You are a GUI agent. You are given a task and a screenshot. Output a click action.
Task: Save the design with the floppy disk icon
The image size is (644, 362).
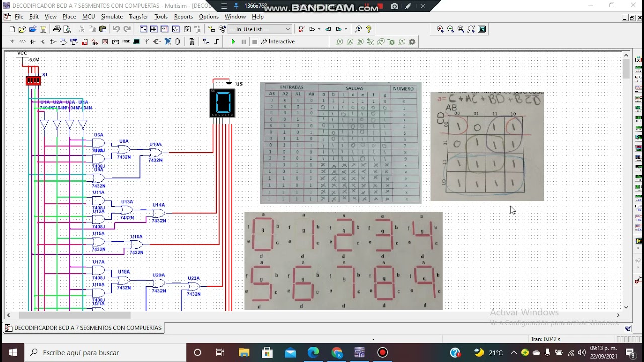point(43,29)
